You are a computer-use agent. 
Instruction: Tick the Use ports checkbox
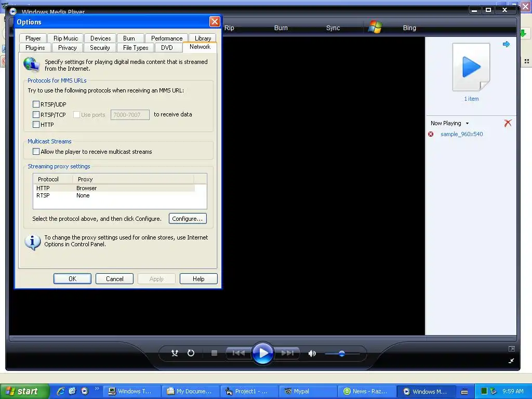pyautogui.click(x=77, y=115)
